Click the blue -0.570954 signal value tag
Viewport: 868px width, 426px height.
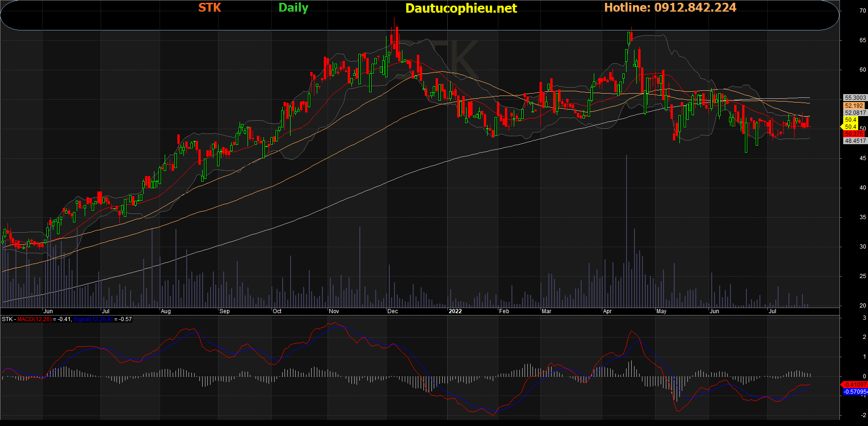(855, 392)
